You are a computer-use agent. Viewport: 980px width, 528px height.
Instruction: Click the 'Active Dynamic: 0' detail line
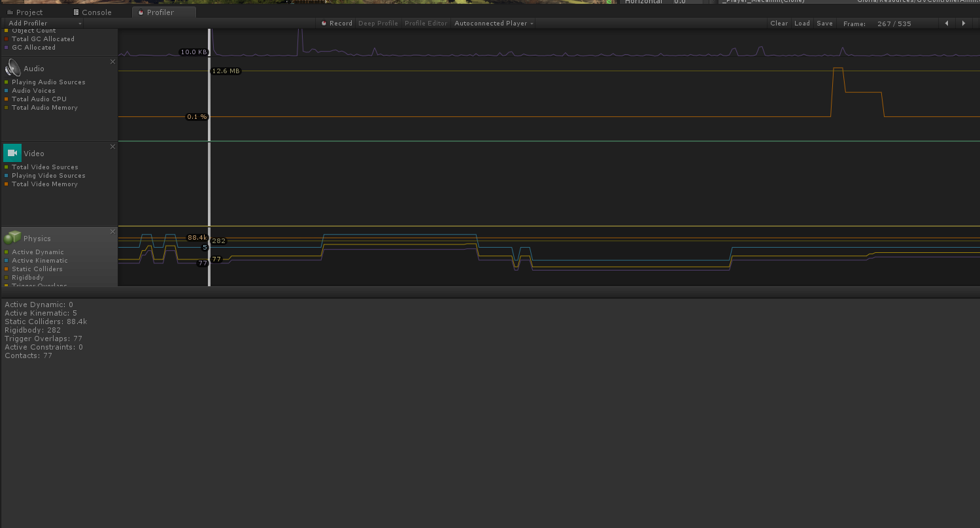pyautogui.click(x=39, y=305)
